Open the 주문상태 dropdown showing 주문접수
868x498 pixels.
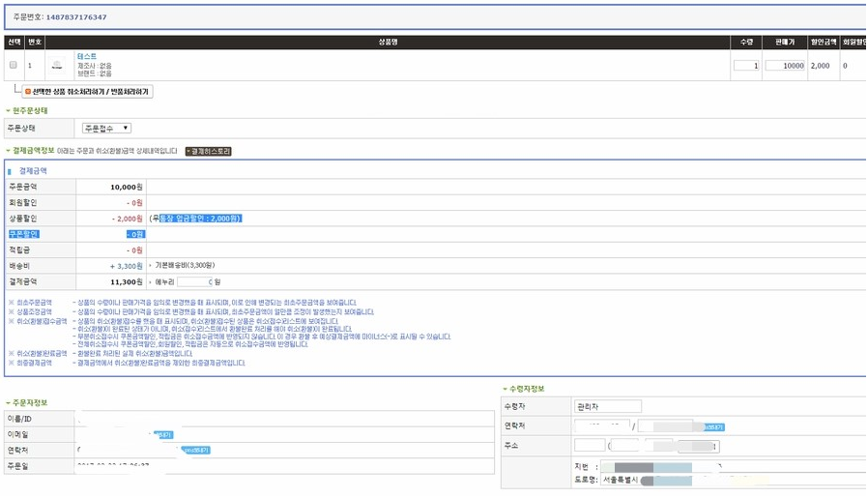click(106, 128)
